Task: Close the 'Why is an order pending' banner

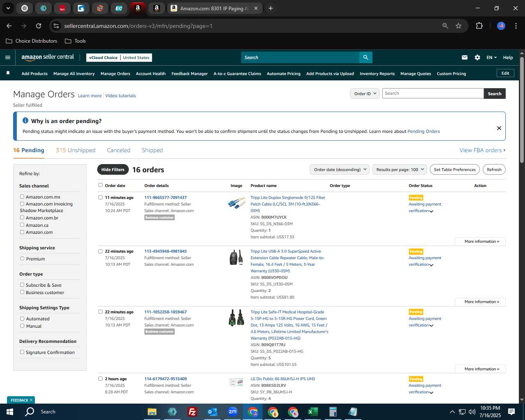Action: (499, 128)
